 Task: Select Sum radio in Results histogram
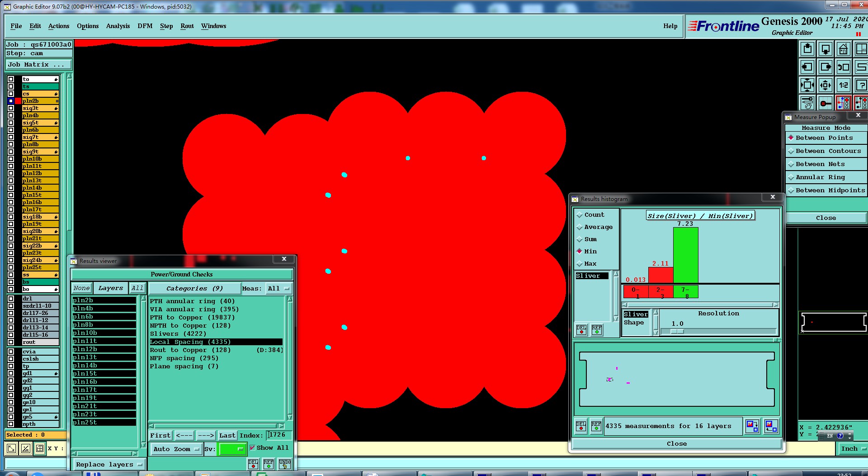tap(580, 239)
